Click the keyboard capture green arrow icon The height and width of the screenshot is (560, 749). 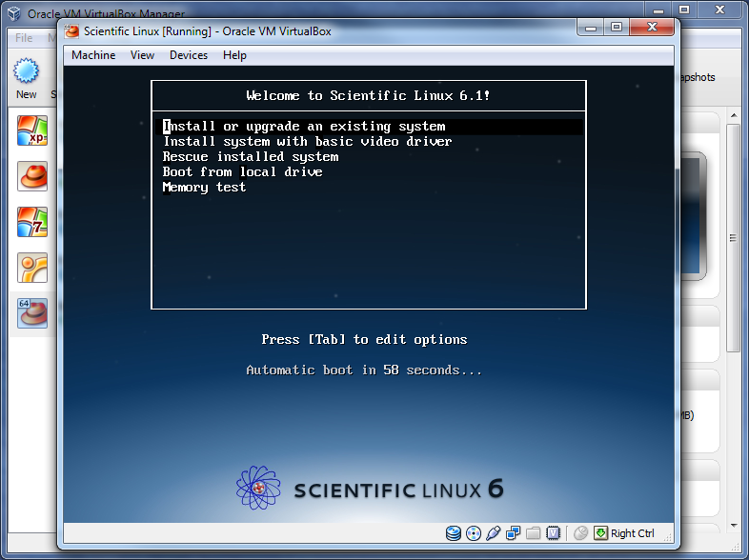(x=600, y=532)
